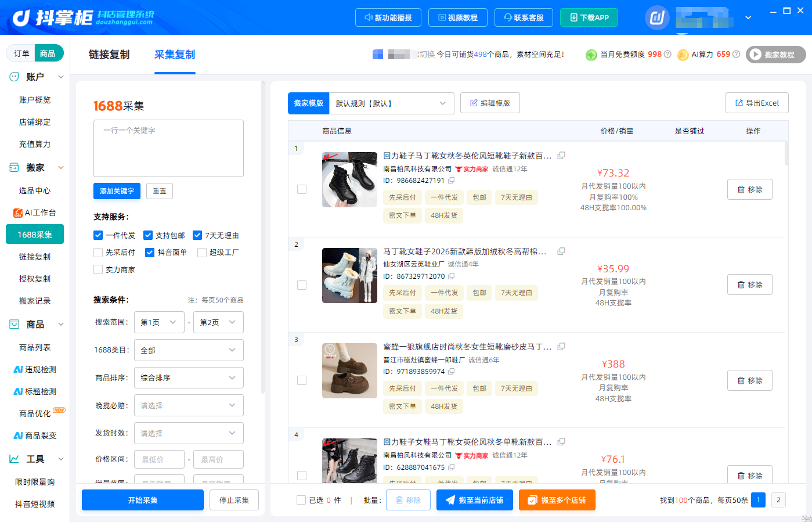Copy ID 867329712070 icon
This screenshot has height=522, width=812.
click(451, 276)
